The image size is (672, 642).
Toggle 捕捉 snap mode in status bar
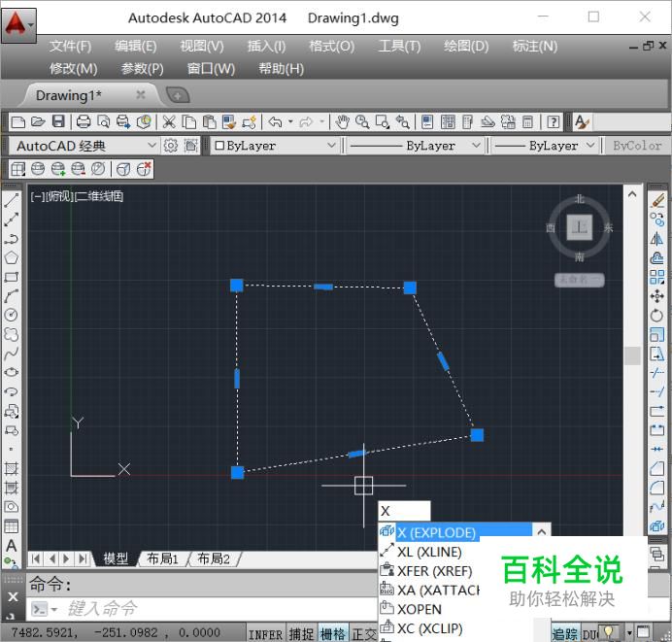pyautogui.click(x=302, y=634)
